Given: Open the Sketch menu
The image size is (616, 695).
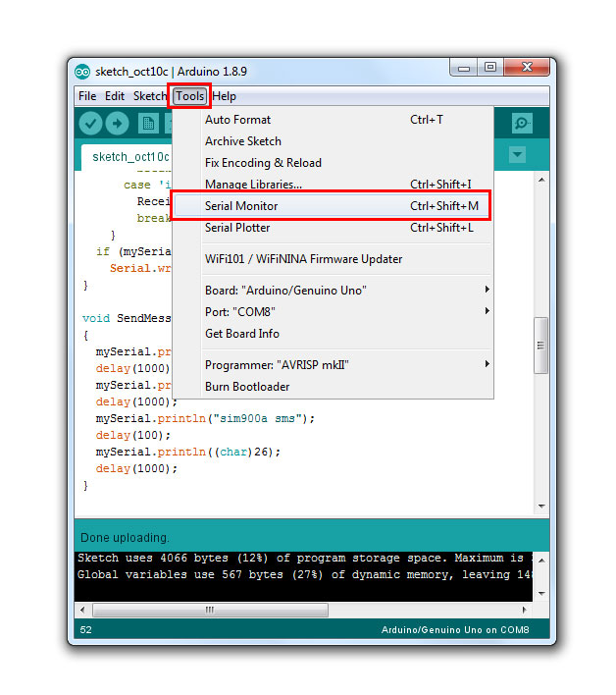Looking at the screenshot, I should click(x=150, y=96).
